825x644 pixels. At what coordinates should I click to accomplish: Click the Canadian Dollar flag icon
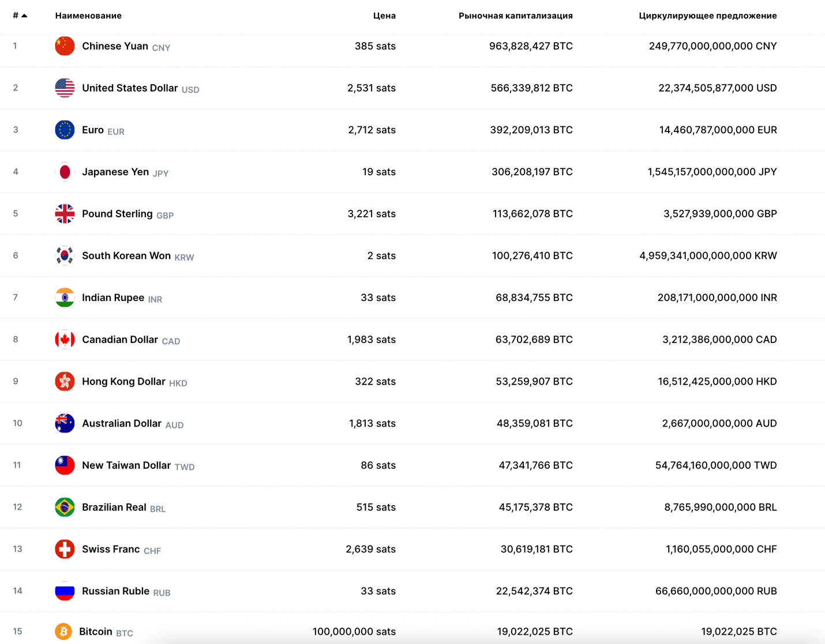[65, 340]
